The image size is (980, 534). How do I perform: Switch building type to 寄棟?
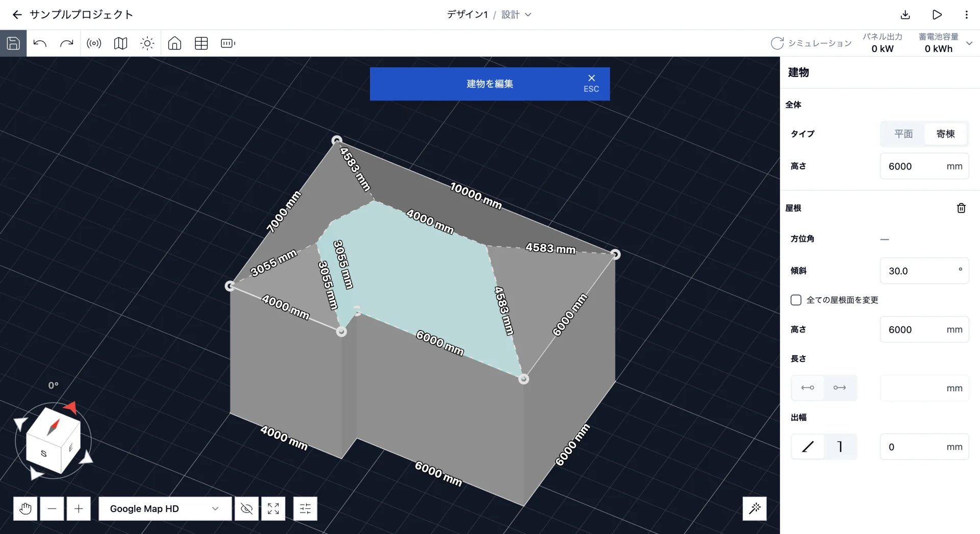(x=945, y=134)
